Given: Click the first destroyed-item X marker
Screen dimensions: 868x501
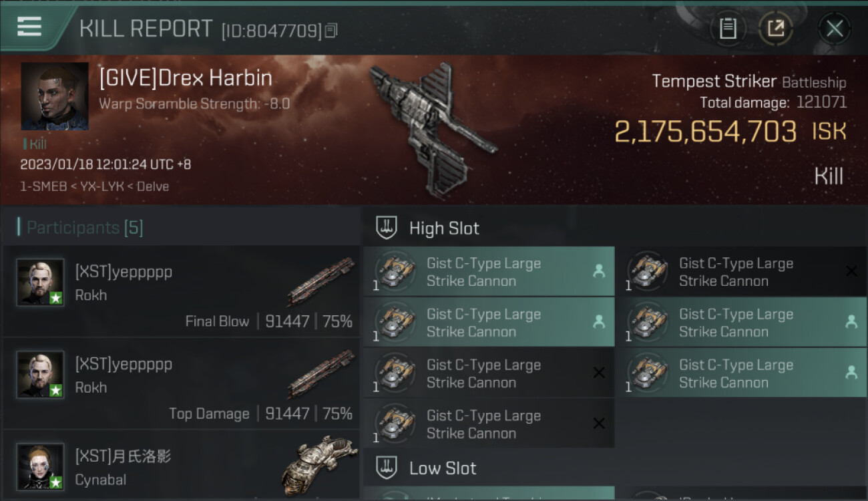Looking at the screenshot, I should click(851, 271).
